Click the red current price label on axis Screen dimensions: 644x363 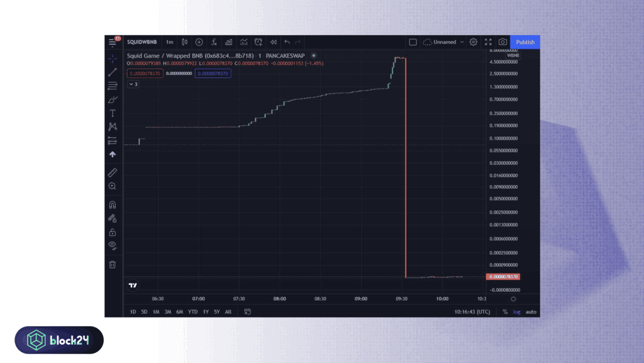(x=503, y=277)
